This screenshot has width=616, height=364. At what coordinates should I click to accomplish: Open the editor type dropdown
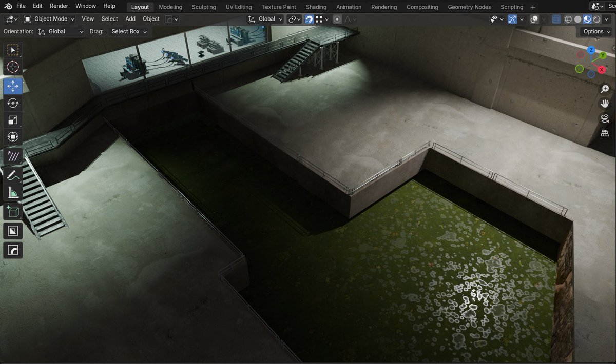tap(11, 19)
